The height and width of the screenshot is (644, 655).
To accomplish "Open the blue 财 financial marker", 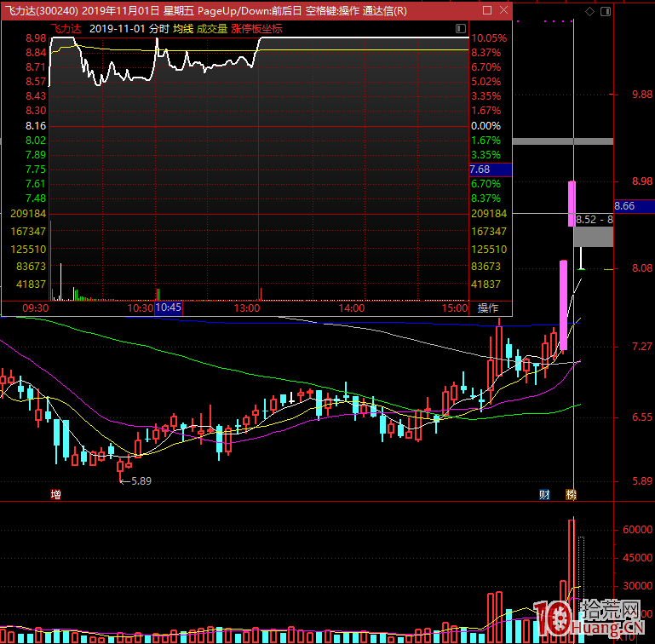I will click(544, 494).
